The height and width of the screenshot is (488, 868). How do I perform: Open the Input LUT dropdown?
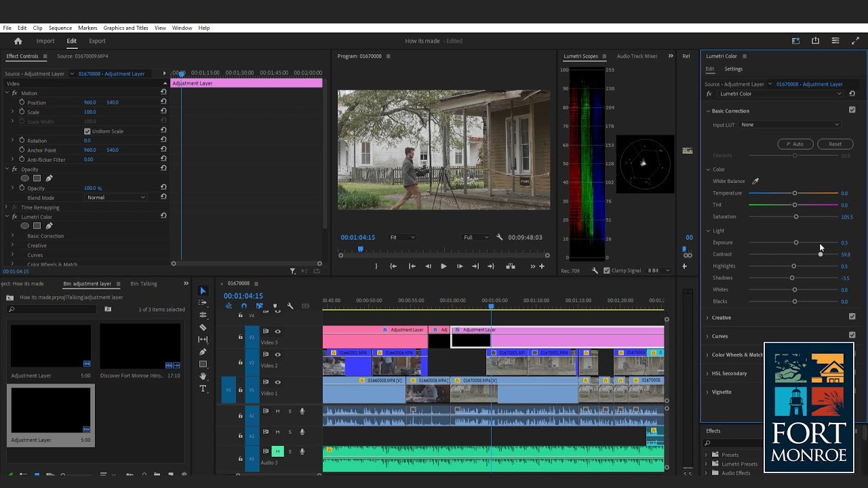click(x=790, y=125)
